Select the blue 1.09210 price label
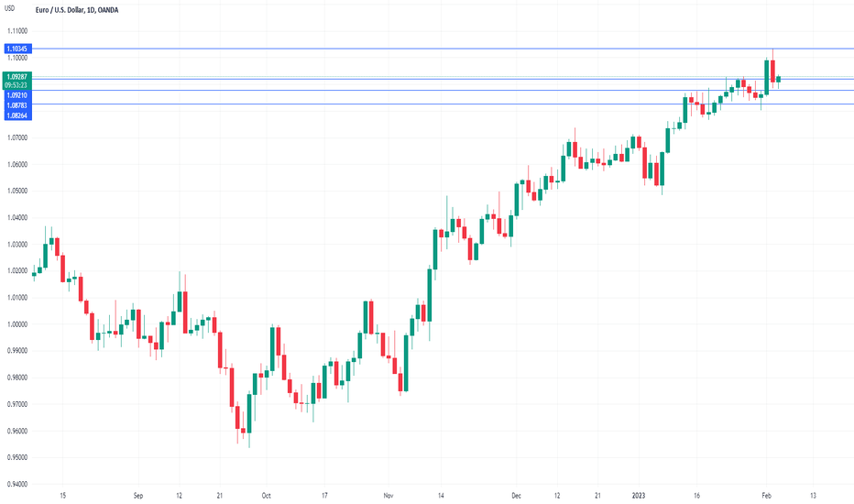Viewport: 854px width, 504px height. click(x=18, y=95)
